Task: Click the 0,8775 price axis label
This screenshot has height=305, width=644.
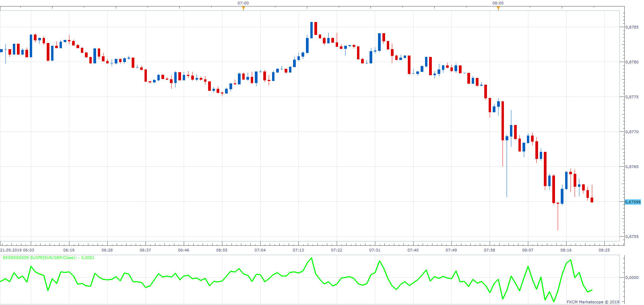Action: coord(632,97)
